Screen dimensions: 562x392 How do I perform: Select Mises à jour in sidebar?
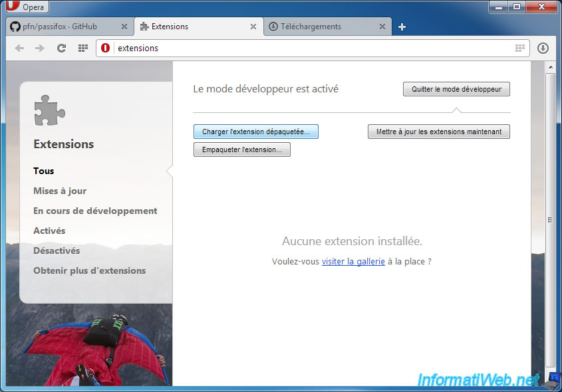60,191
